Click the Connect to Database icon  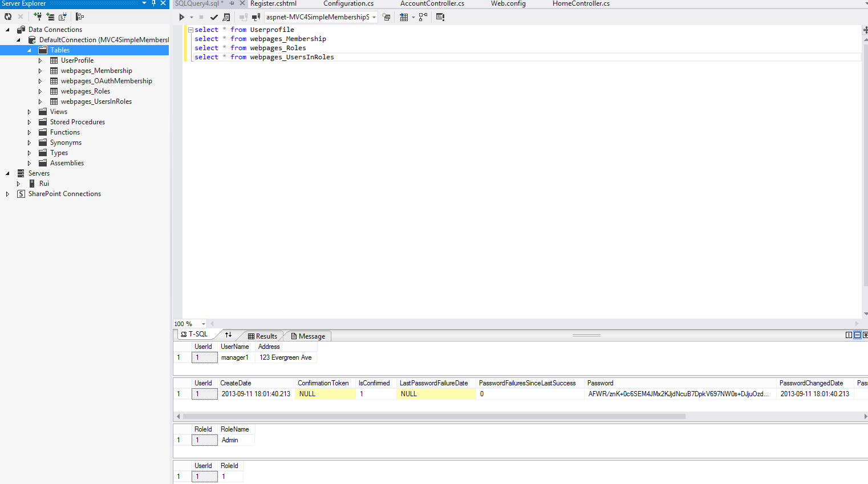point(38,17)
